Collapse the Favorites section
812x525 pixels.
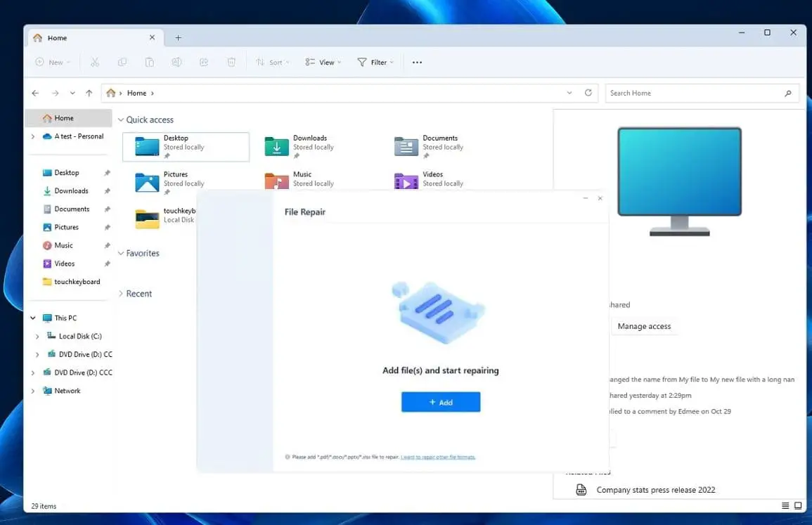click(121, 253)
